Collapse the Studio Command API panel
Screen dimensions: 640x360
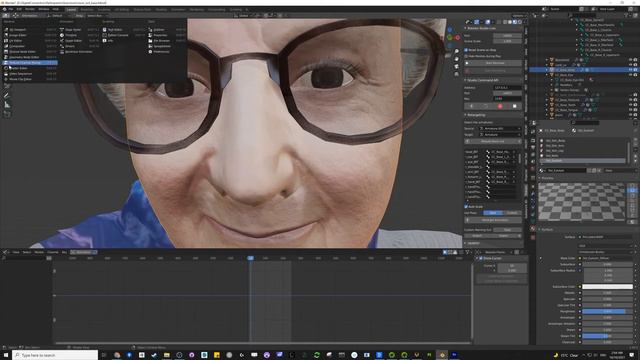click(466, 80)
